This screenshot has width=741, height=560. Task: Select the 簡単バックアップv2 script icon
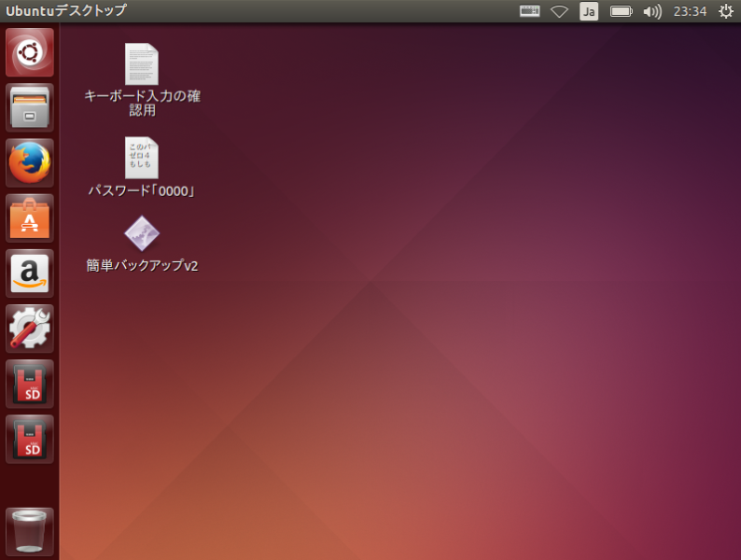(142, 233)
